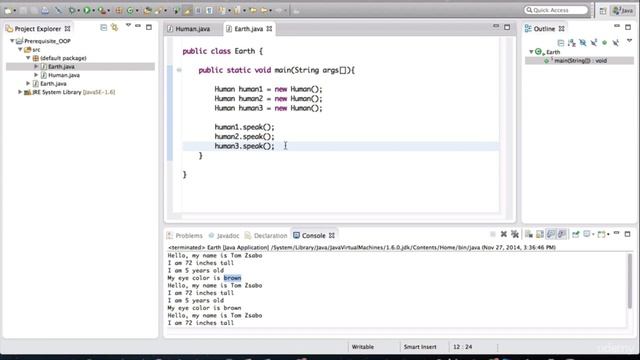Viewport: 640px width, 360px height.
Task: Select the Console tab
Action: tap(314, 236)
